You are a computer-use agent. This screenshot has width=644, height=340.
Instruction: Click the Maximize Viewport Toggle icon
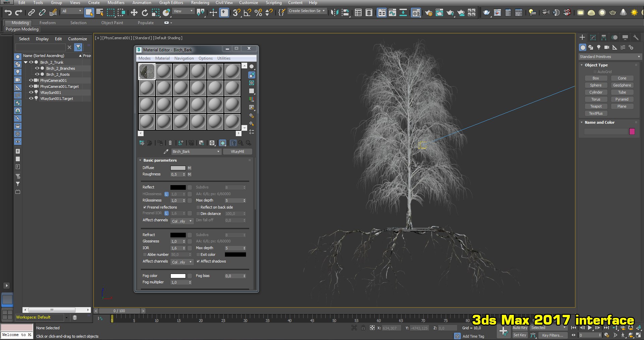tap(639, 335)
